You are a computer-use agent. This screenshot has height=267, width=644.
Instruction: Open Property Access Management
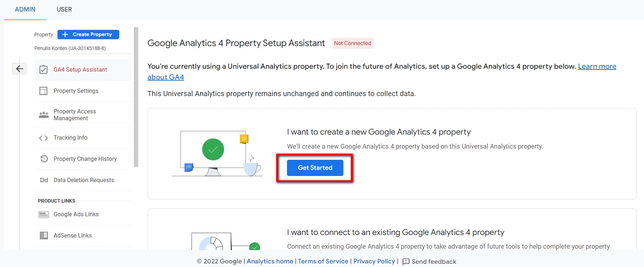[83, 115]
